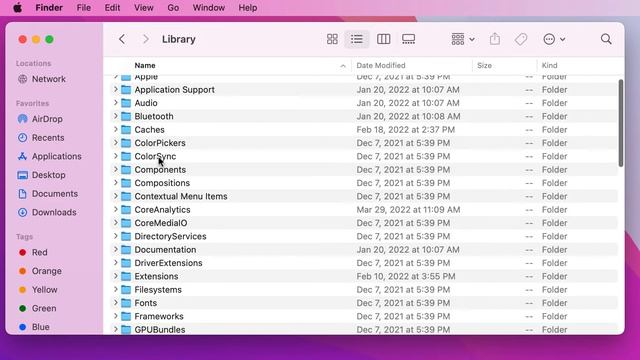Open the Edit menu
The width and height of the screenshot is (640, 360).
click(x=112, y=8)
